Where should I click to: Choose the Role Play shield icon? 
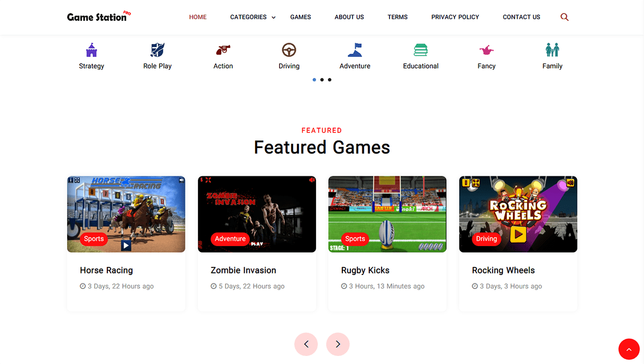click(157, 50)
